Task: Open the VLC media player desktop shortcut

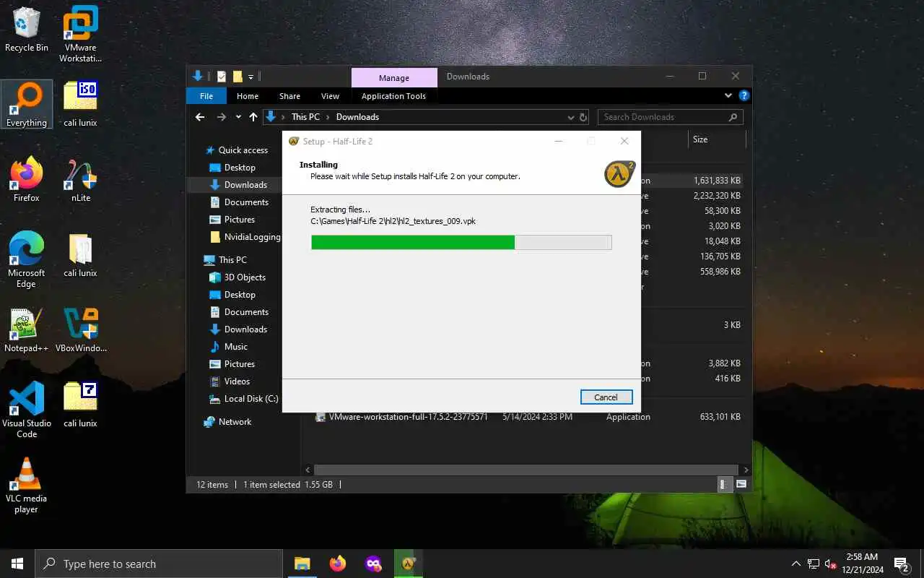Action: [x=27, y=486]
